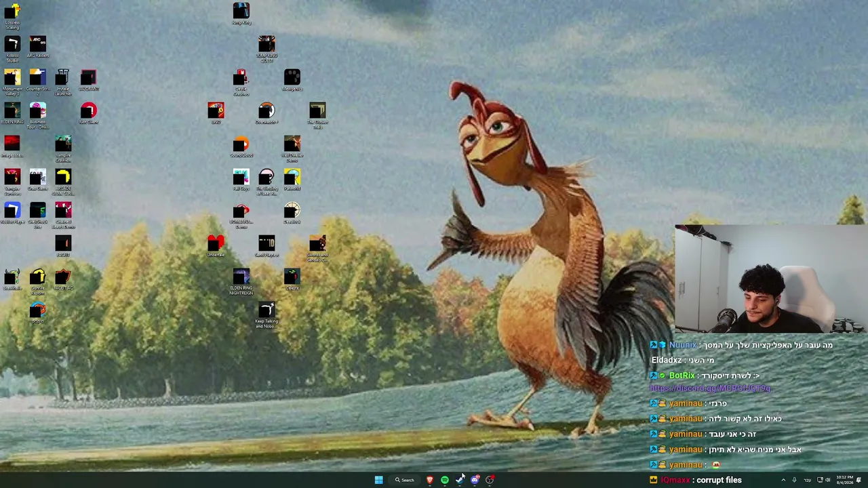Image resolution: width=868 pixels, height=488 pixels.
Task: Click the microphone icon in system tray
Action: pos(794,480)
